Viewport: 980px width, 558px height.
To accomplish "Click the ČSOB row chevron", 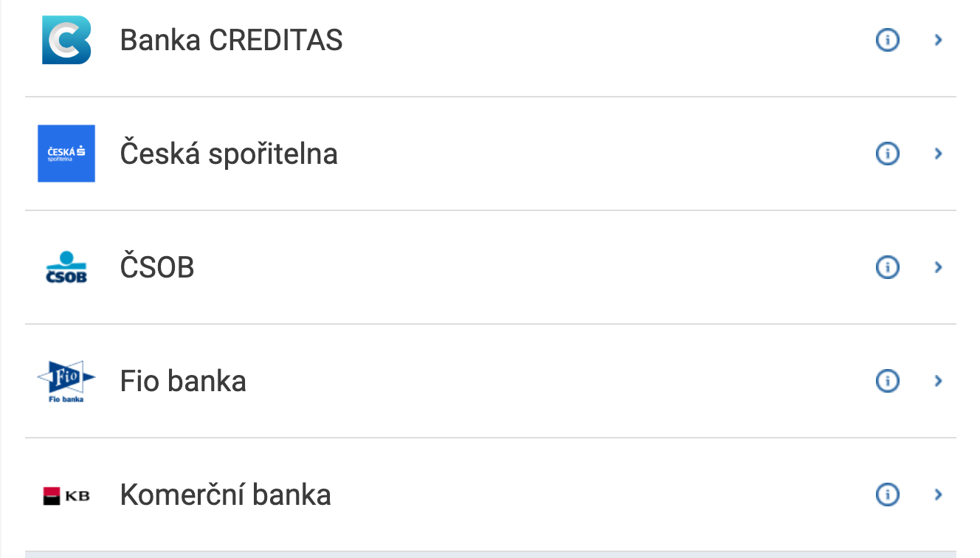I will click(x=939, y=267).
